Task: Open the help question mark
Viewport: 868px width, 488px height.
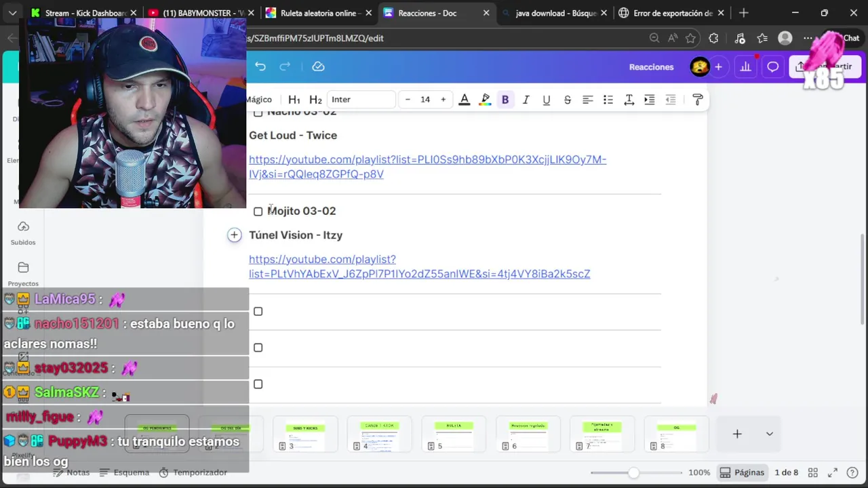Action: point(853,472)
